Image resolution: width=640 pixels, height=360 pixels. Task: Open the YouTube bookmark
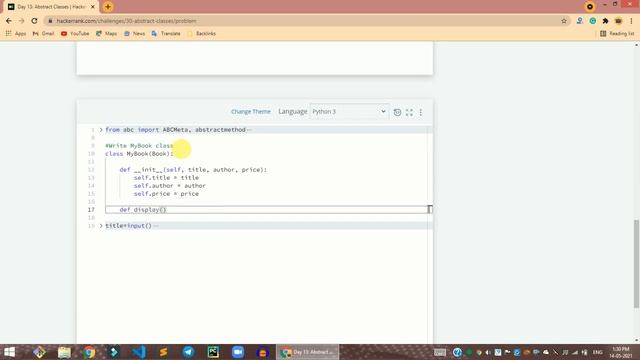tap(75, 33)
